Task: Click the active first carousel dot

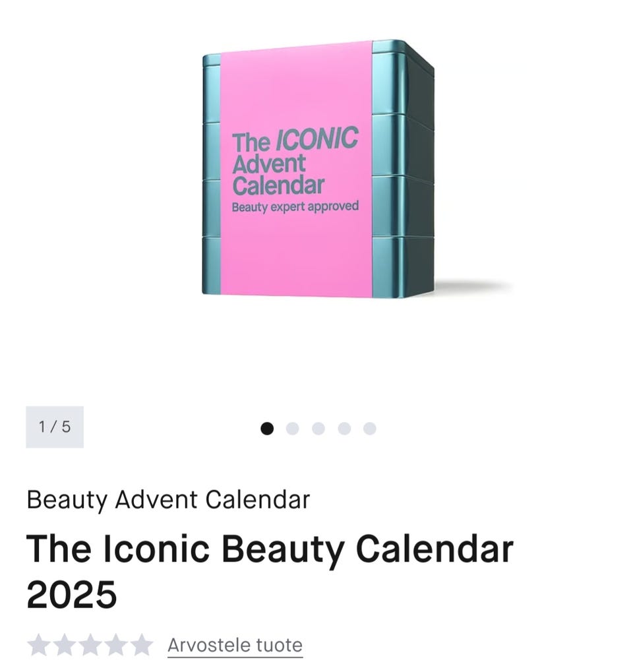Action: click(x=267, y=429)
